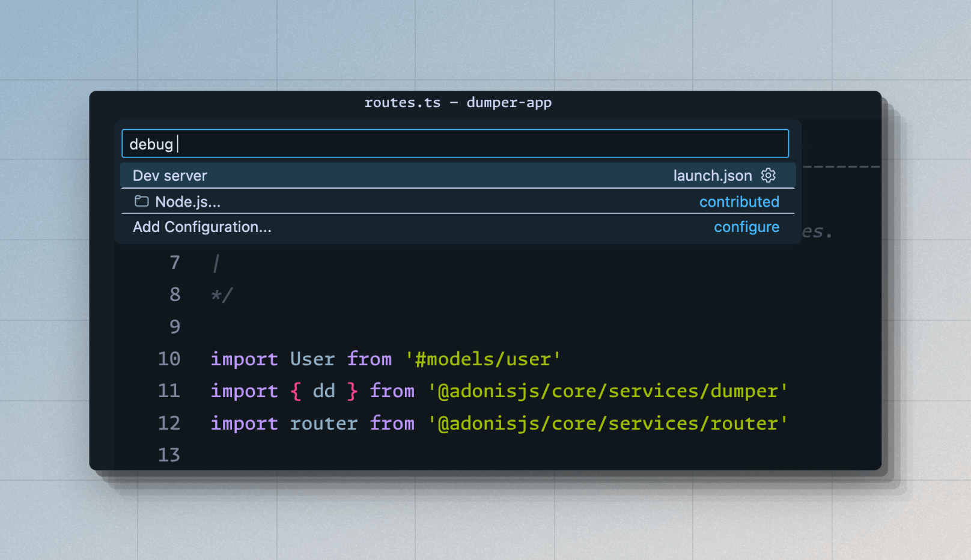Click the '@adonisjs/core/services/dumper' string
This screenshot has height=560, width=971.
[607, 391]
